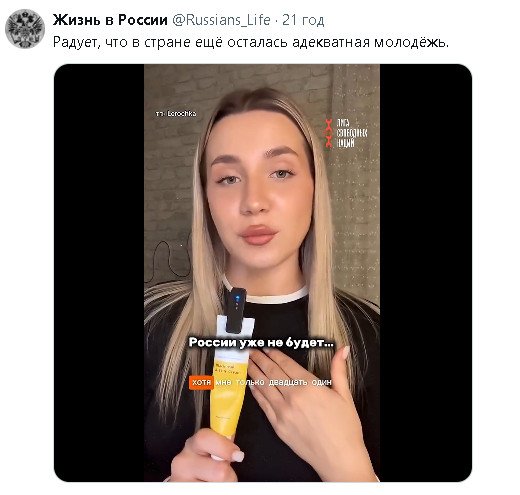Open the 'Жизнь в России' display name
Screen dimensions: 520x495
point(110,20)
